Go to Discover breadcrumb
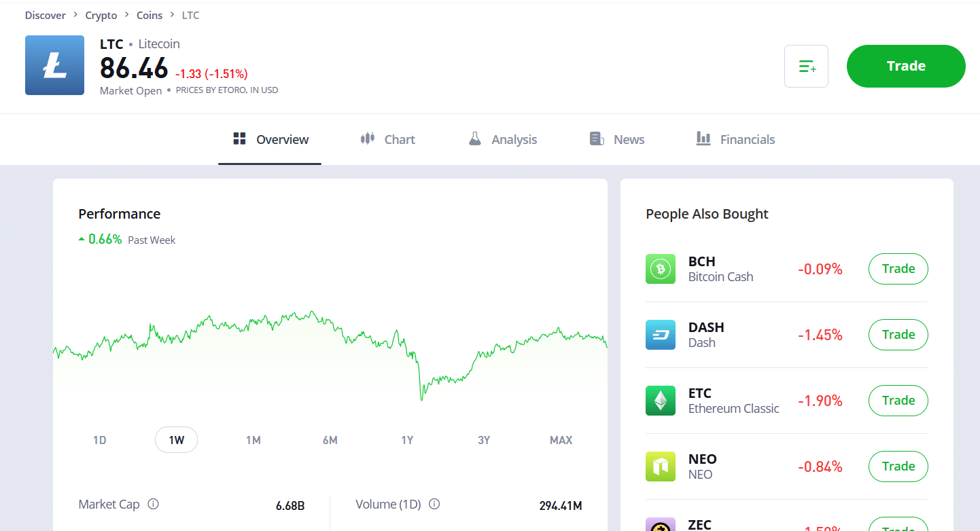 (46, 15)
